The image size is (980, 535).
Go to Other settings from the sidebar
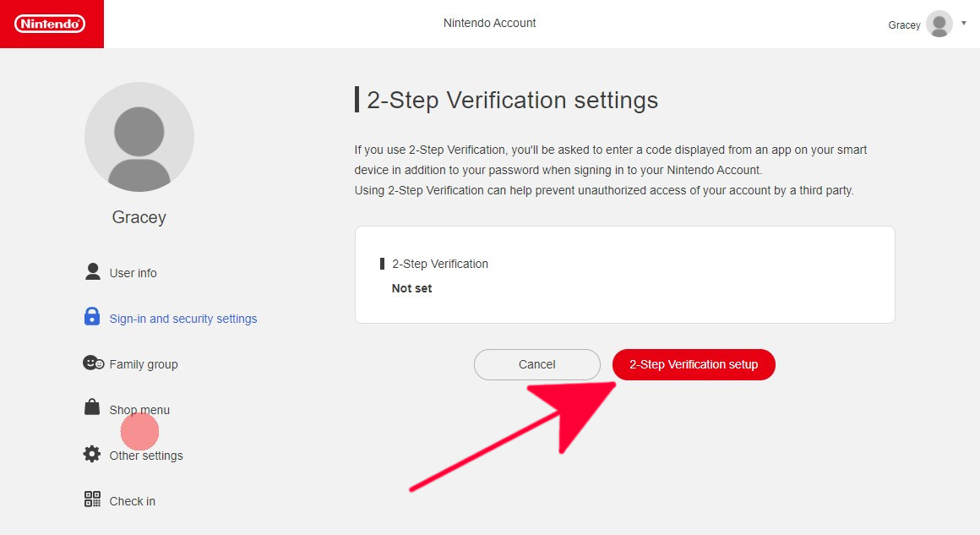(145, 455)
